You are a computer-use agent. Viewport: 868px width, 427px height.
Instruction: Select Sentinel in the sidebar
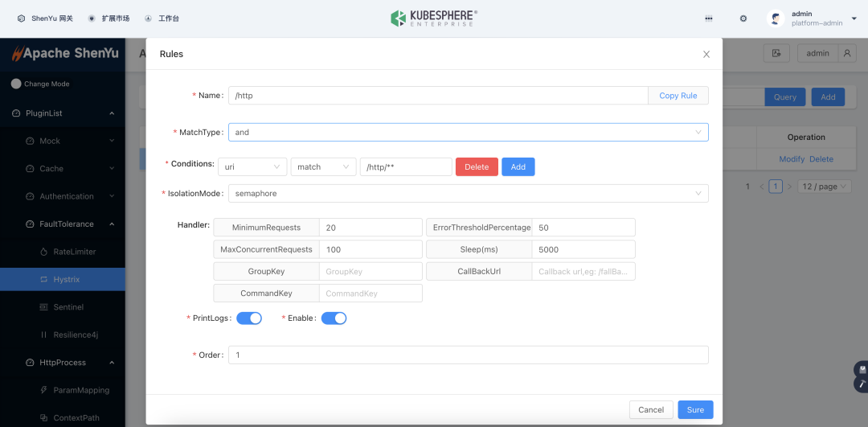[x=63, y=307]
